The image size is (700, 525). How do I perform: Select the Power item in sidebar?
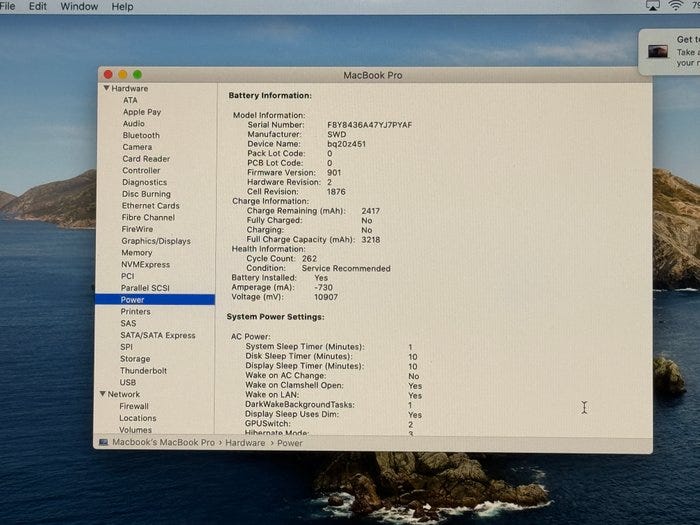click(x=132, y=300)
